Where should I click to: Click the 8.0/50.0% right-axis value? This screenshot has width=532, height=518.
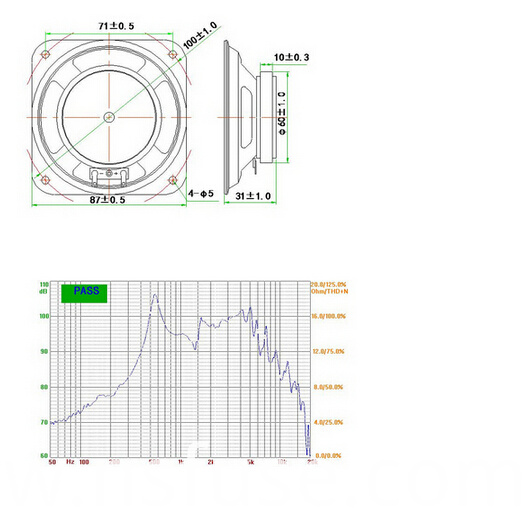click(x=328, y=387)
